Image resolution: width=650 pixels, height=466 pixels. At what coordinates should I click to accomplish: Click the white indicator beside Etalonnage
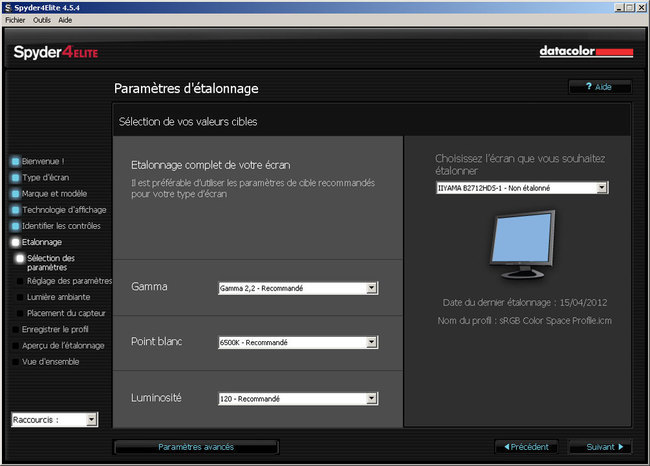point(15,242)
